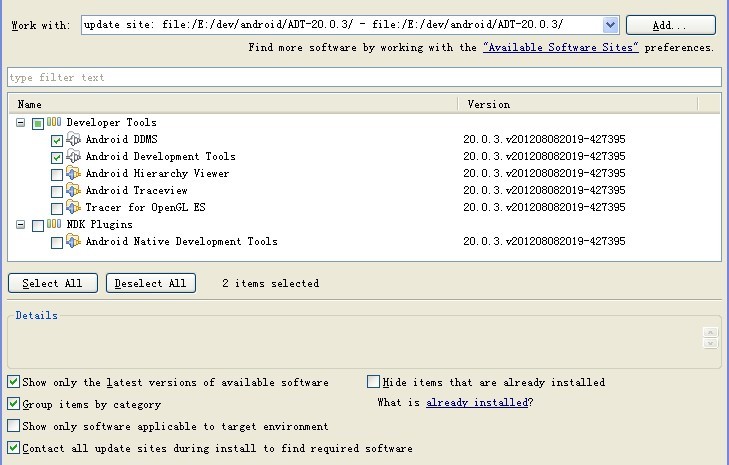This screenshot has width=729, height=465.
Task: Open the already installed link
Action: click(x=477, y=402)
